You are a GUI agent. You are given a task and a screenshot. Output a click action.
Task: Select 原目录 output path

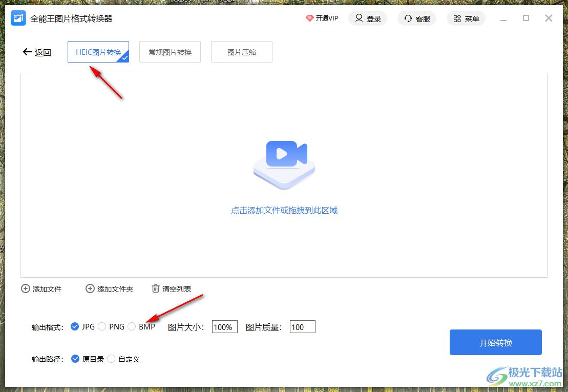75,359
